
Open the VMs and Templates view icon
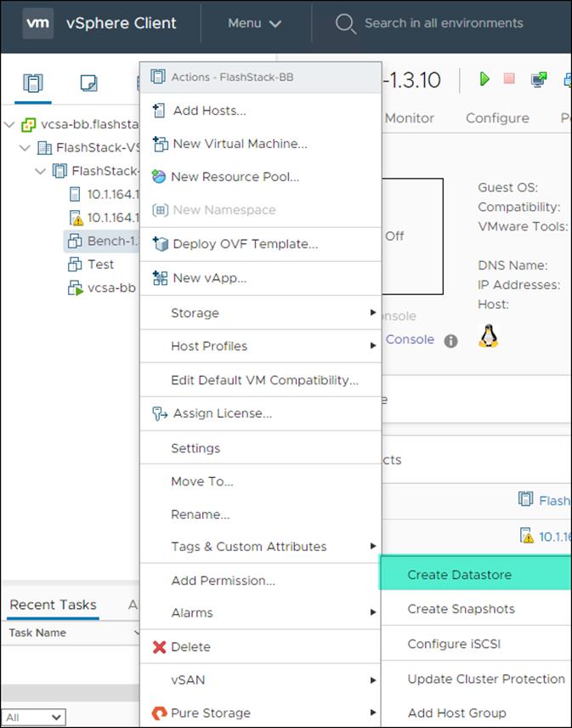(88, 83)
